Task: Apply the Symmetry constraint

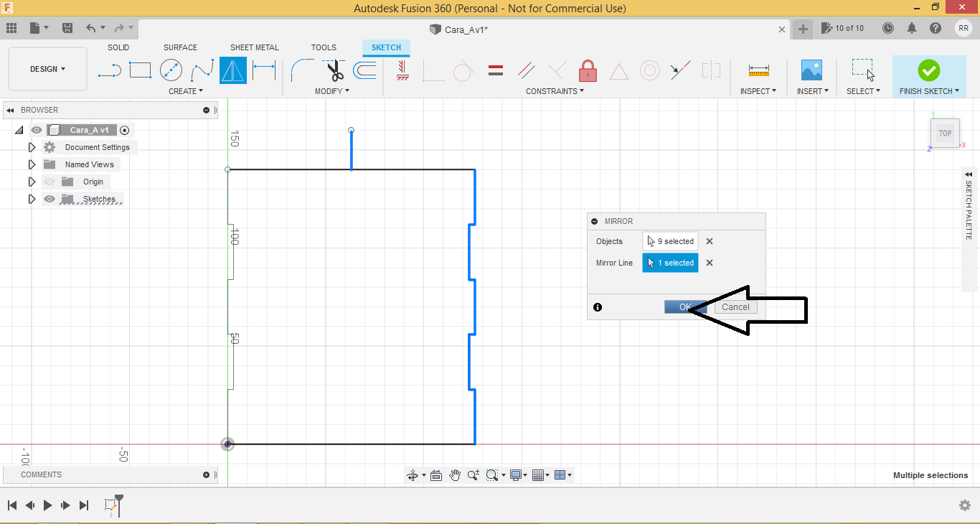Action: tap(711, 70)
